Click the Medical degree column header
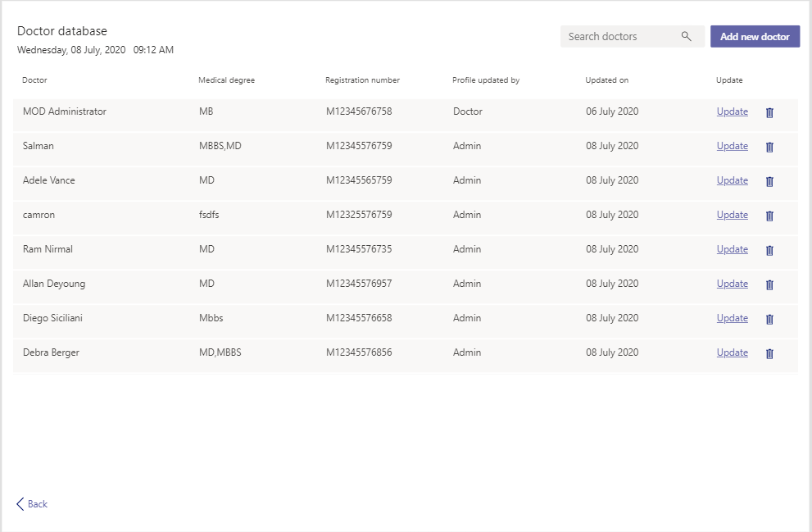The image size is (812, 532). (x=226, y=80)
